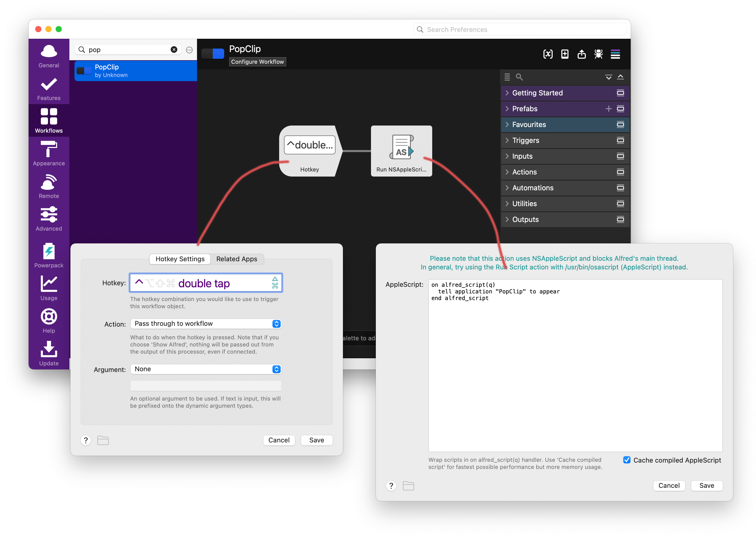Click the add object plus icon in header
The width and height of the screenshot is (756, 534).
[565, 54]
